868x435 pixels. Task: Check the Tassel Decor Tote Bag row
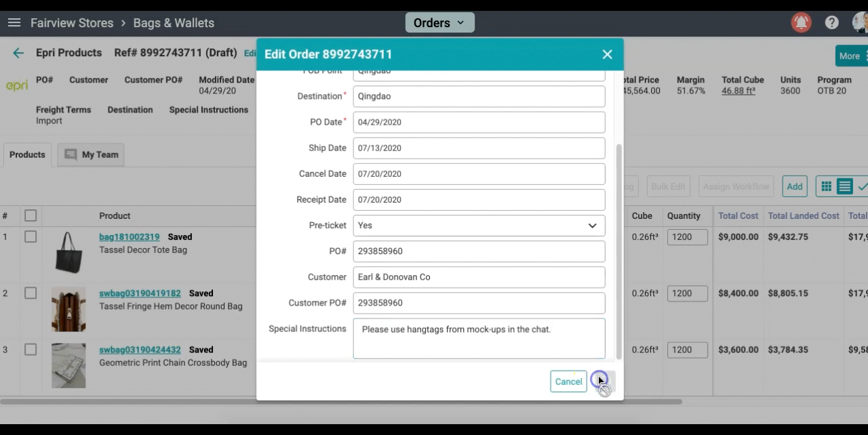tap(31, 237)
